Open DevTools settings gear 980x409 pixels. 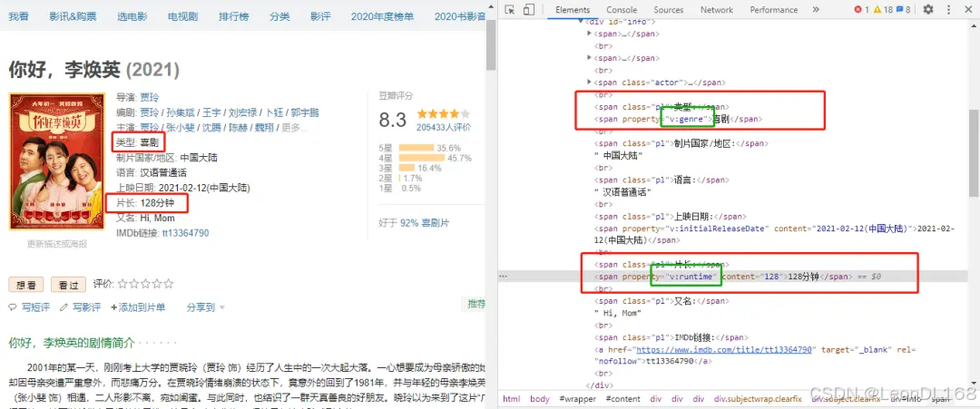(928, 9)
